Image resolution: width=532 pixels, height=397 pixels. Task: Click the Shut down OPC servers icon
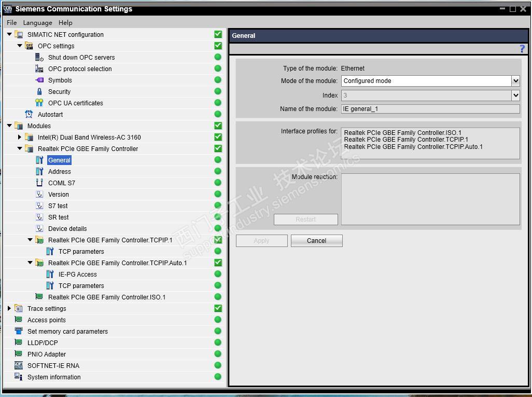click(39, 58)
